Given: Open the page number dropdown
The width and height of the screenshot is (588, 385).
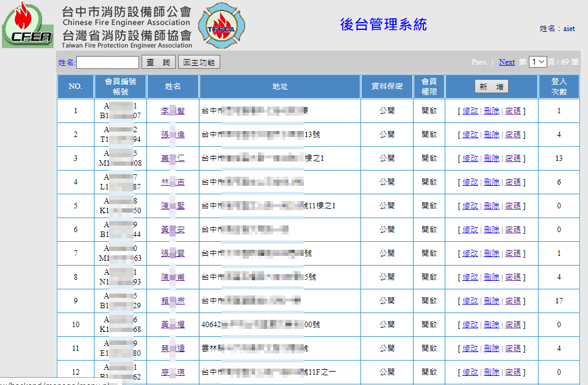Looking at the screenshot, I should point(537,62).
